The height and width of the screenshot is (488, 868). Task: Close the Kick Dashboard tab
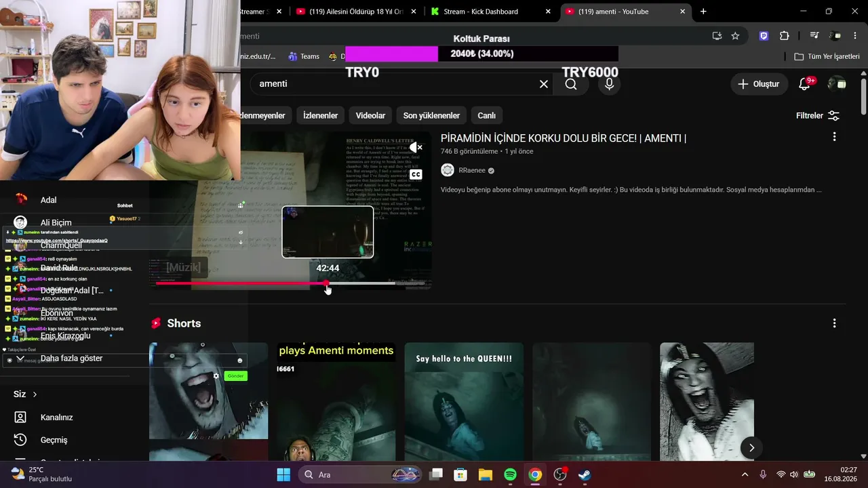548,12
